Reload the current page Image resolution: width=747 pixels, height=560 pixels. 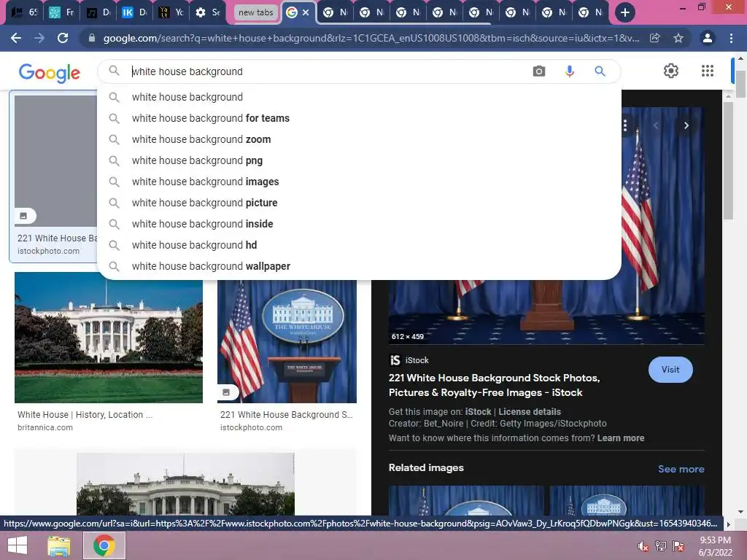pyautogui.click(x=63, y=38)
